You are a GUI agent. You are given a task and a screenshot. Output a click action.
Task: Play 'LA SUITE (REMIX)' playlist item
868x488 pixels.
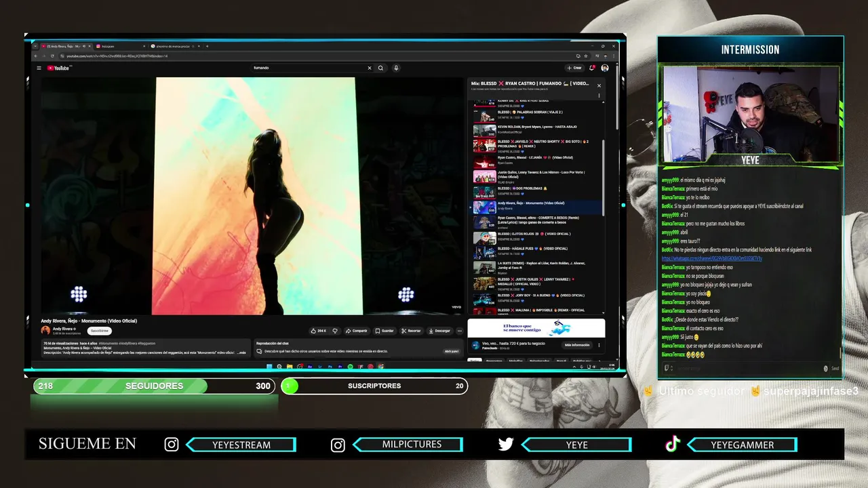536,267
